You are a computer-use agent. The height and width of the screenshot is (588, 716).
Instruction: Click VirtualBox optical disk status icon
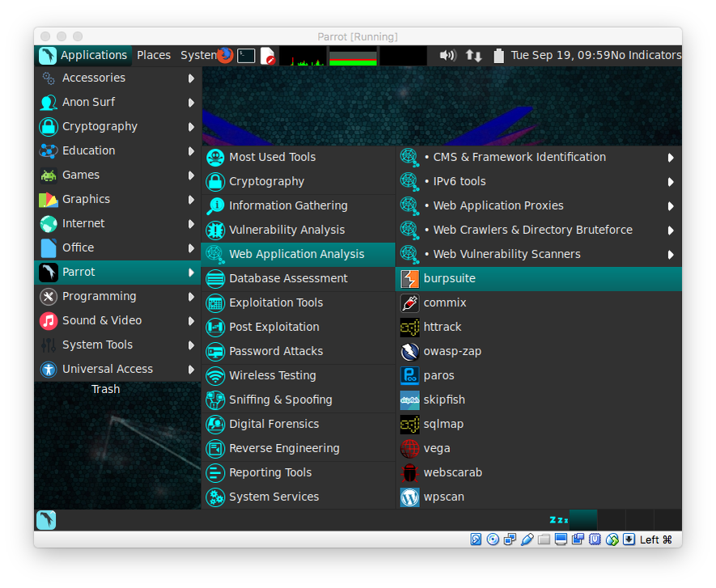coord(493,539)
